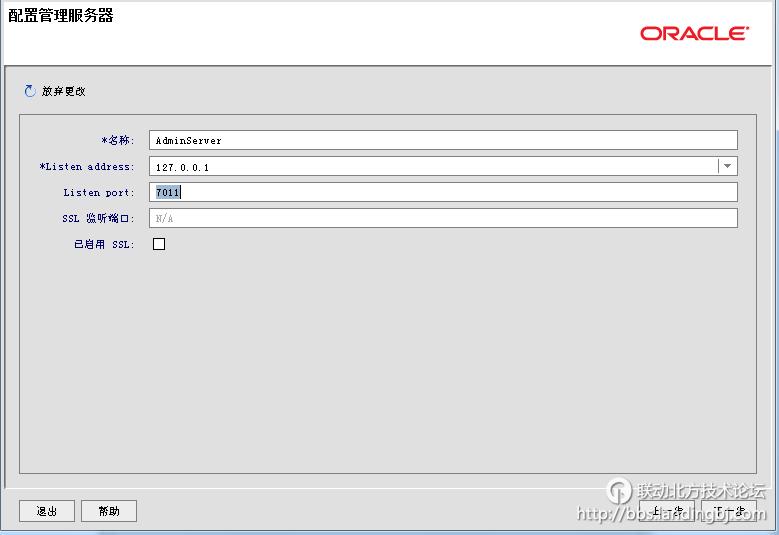Click the 配置管理服务器 page title
The width and height of the screenshot is (779, 535).
(x=61, y=16)
